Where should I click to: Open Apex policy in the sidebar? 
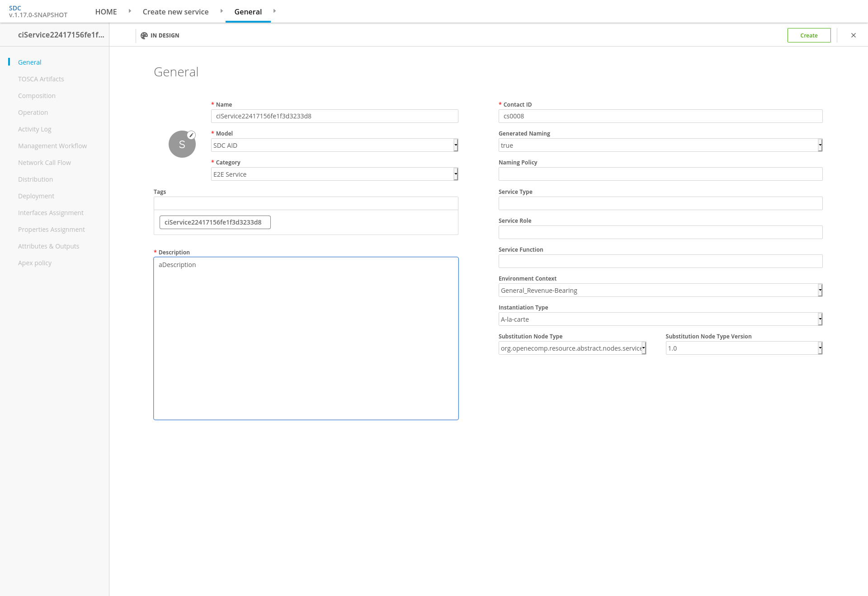pos(35,263)
